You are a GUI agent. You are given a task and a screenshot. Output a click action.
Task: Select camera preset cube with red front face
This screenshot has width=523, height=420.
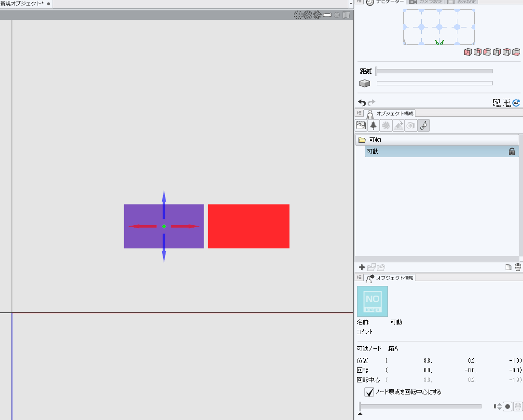(468, 52)
